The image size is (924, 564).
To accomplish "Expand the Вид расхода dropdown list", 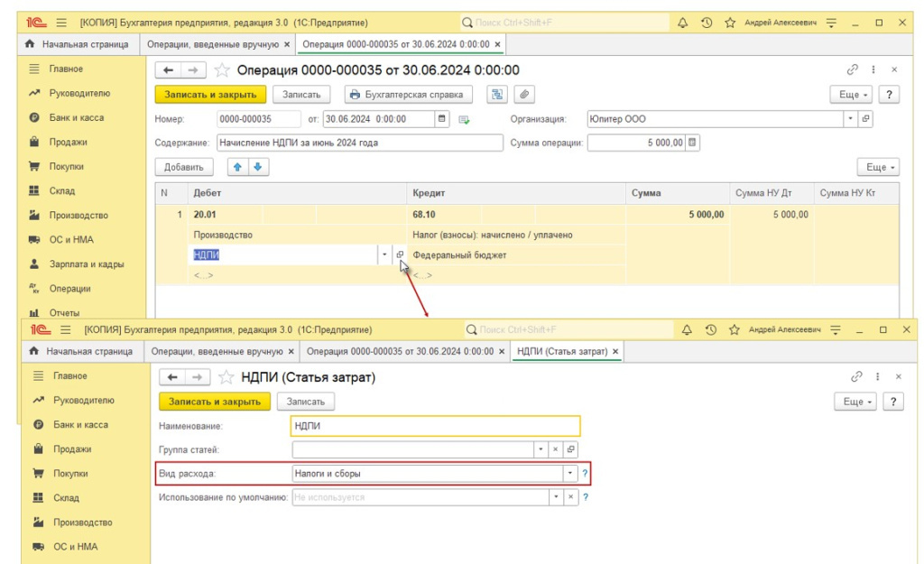I will coord(569,473).
